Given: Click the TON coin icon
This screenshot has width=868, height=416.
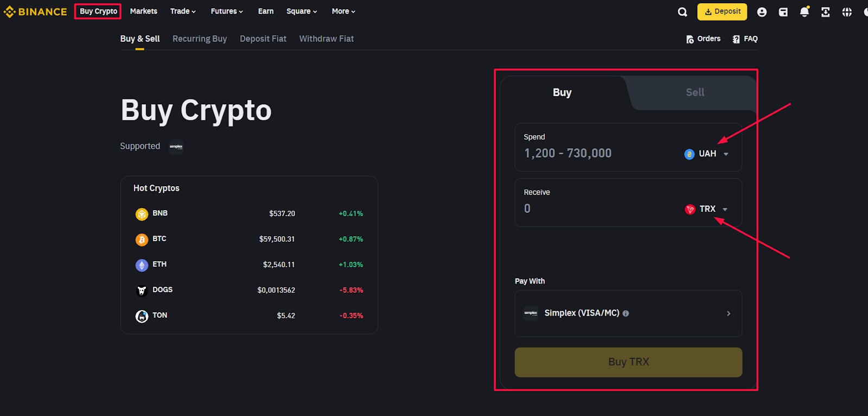Looking at the screenshot, I should coord(142,316).
